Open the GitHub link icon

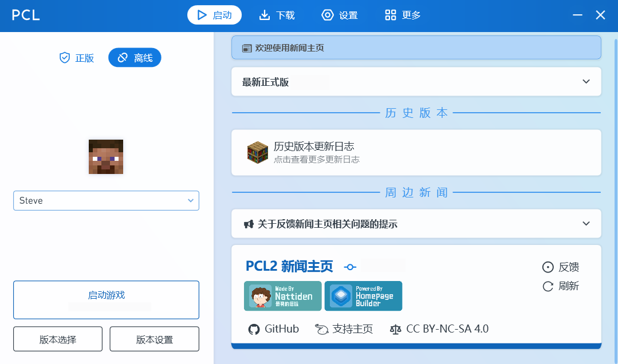tap(254, 329)
